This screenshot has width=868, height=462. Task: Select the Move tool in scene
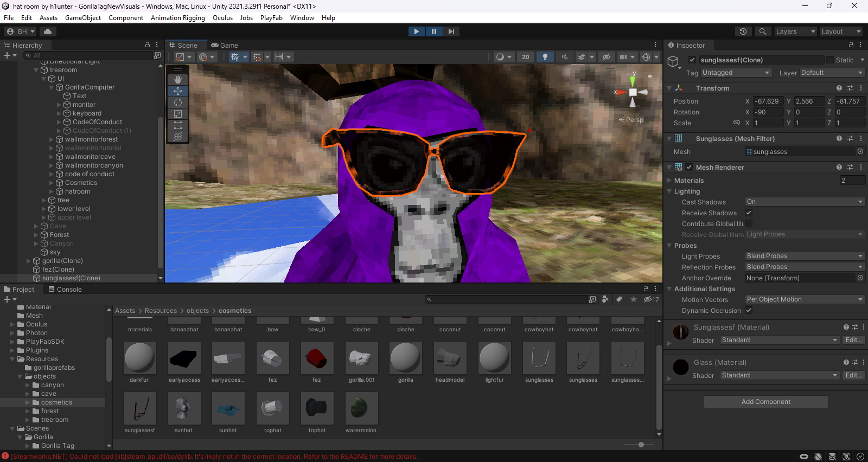(178, 91)
